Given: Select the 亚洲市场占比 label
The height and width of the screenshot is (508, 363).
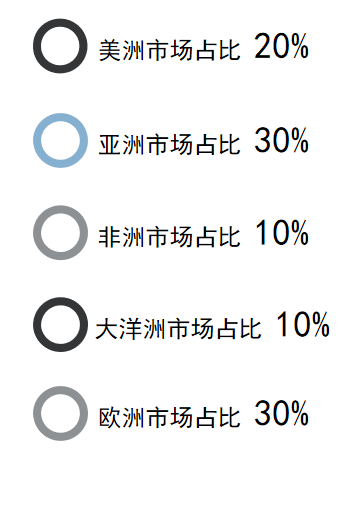Looking at the screenshot, I should point(169,144).
